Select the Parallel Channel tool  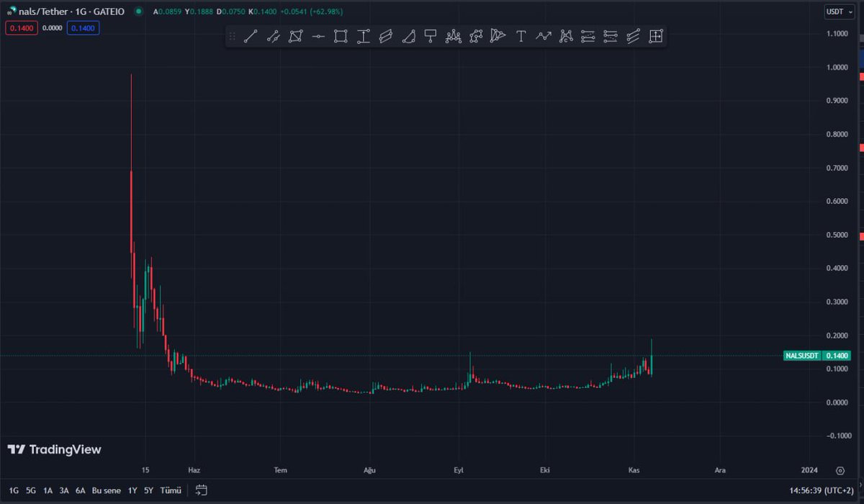386,36
